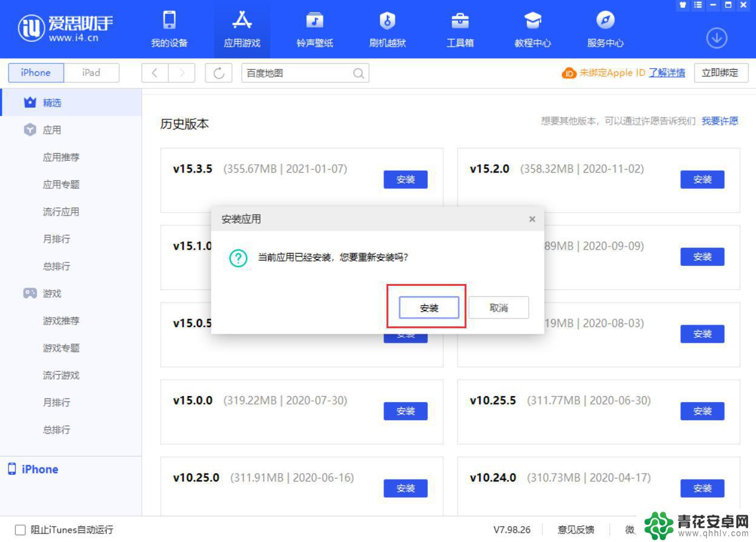Open the 铃声壁纸 tab
The image size is (756, 542).
pyautogui.click(x=314, y=29)
